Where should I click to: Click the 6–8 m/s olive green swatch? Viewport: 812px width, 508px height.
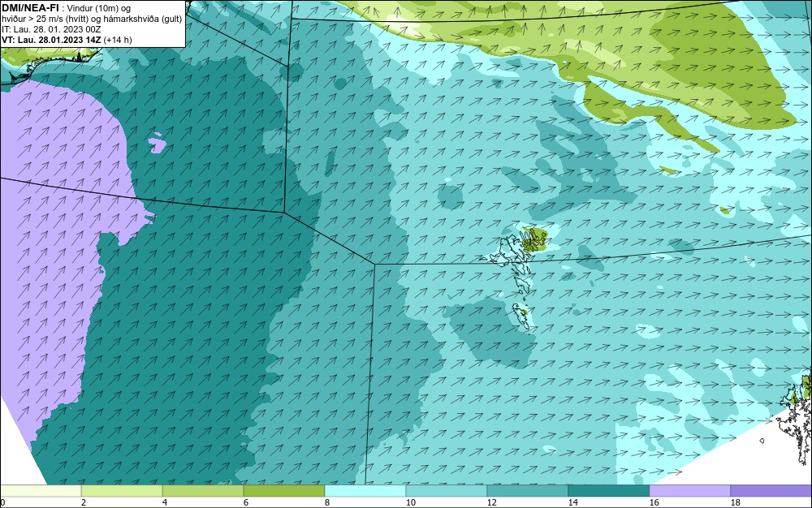[x=284, y=491]
